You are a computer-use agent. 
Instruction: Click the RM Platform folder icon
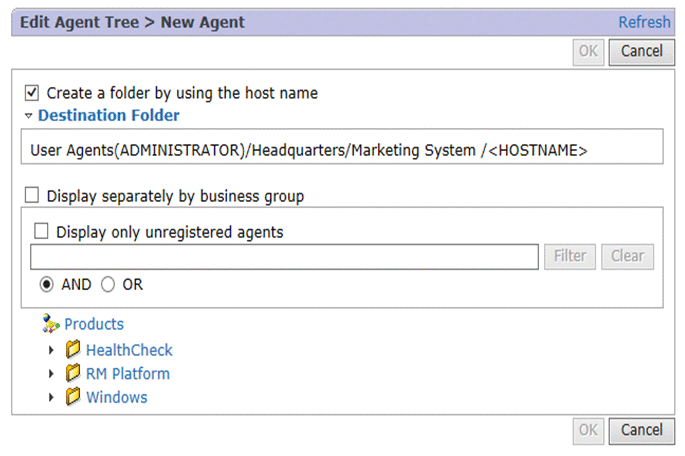[72, 374]
